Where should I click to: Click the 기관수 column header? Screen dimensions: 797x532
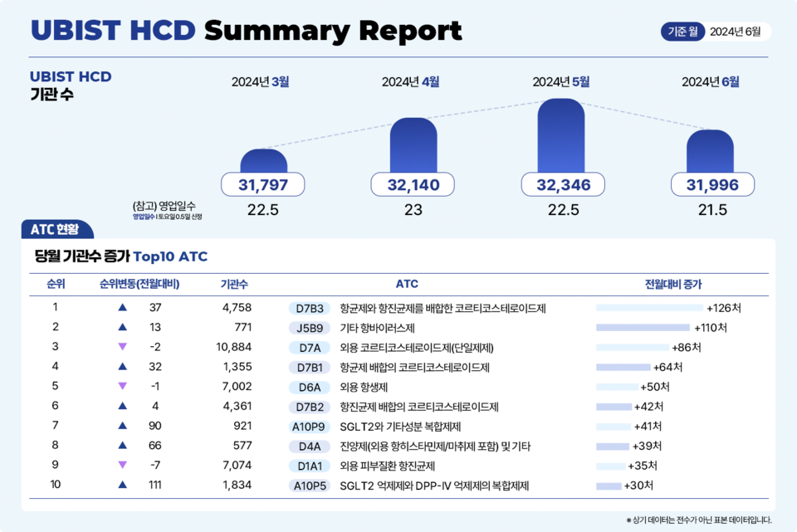(234, 284)
